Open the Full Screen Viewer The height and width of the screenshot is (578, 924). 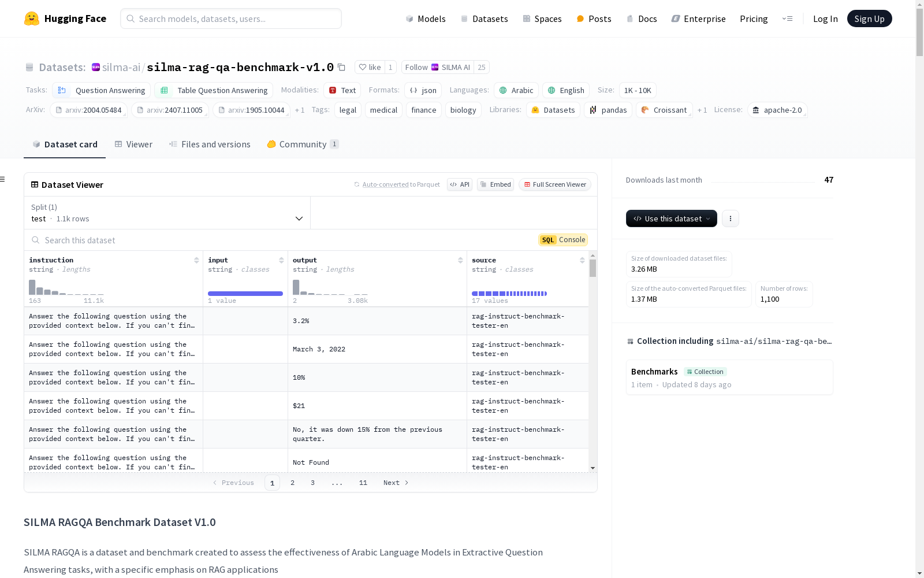(x=555, y=184)
